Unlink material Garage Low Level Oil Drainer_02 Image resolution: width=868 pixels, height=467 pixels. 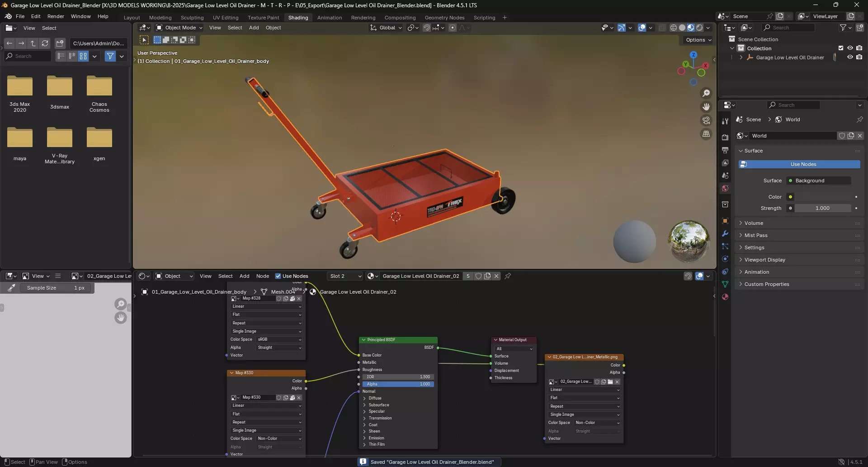point(496,276)
